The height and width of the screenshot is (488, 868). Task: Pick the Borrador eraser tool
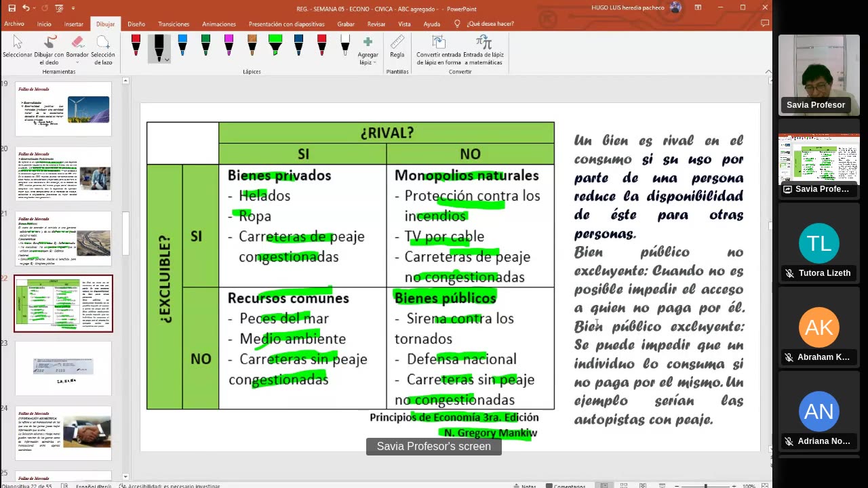click(77, 47)
